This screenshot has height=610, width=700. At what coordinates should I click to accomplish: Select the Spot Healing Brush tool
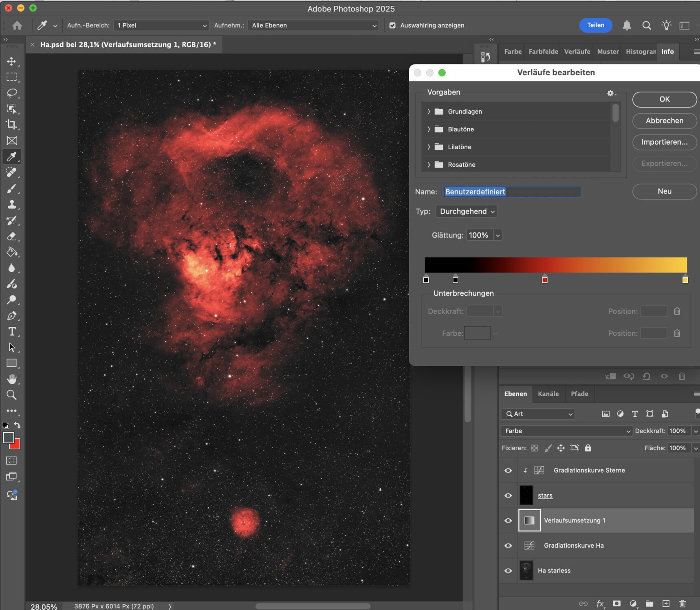coord(11,172)
